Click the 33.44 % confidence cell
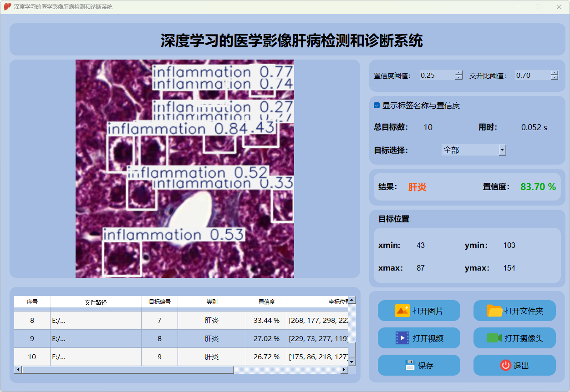 pos(266,321)
